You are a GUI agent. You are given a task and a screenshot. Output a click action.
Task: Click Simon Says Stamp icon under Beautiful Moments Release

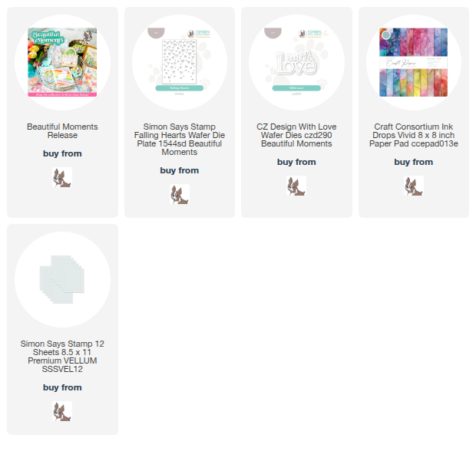pyautogui.click(x=62, y=177)
